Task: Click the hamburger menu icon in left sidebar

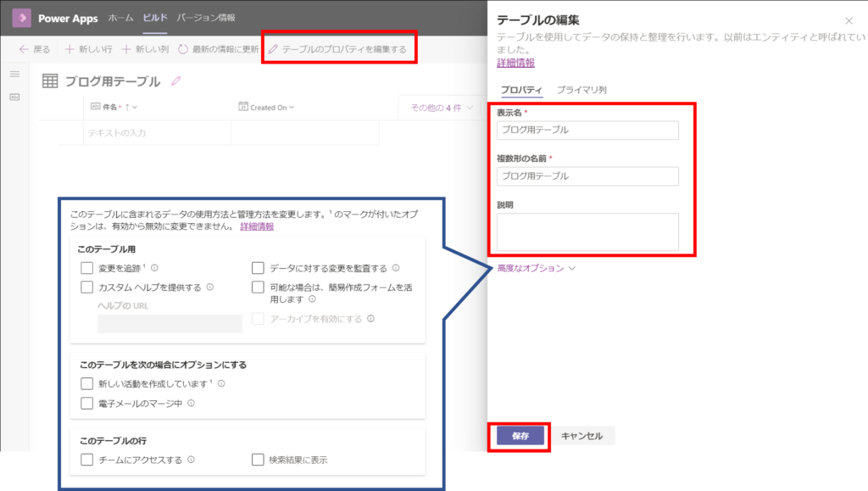Action: tap(14, 75)
